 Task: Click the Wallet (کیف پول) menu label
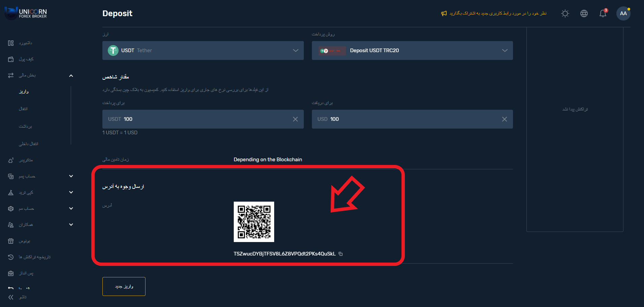tap(26, 59)
